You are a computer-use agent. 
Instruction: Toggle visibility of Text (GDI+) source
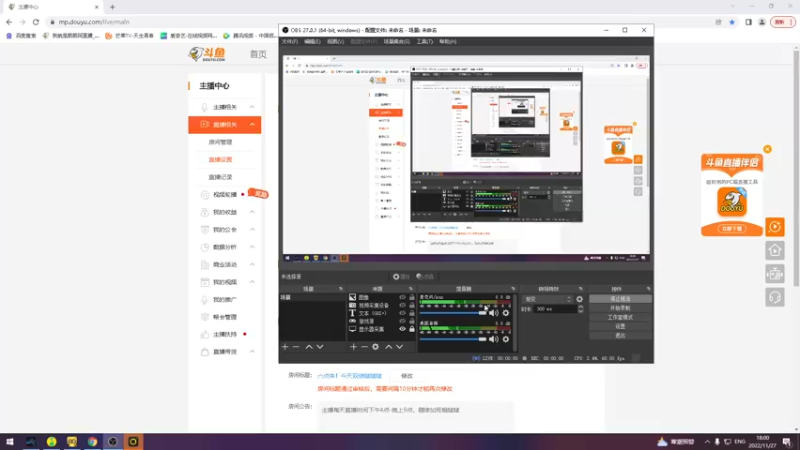pos(403,313)
